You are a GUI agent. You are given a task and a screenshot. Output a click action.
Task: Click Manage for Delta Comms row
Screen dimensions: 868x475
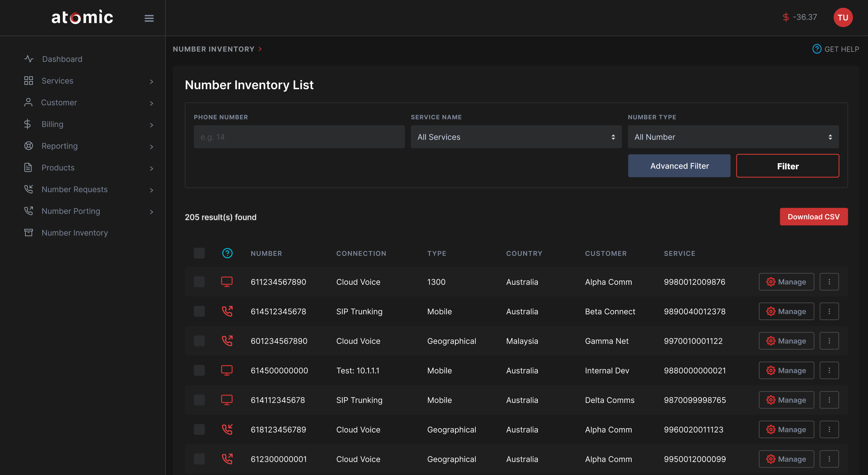click(786, 400)
